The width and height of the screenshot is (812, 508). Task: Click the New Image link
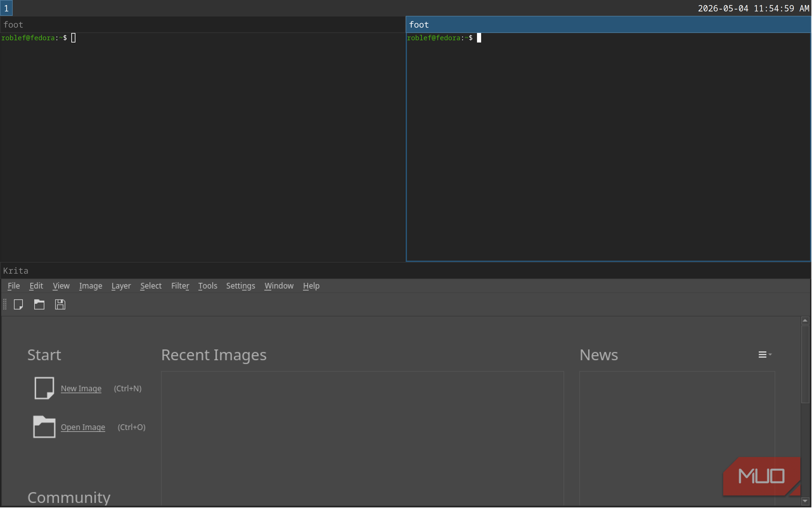81,389
